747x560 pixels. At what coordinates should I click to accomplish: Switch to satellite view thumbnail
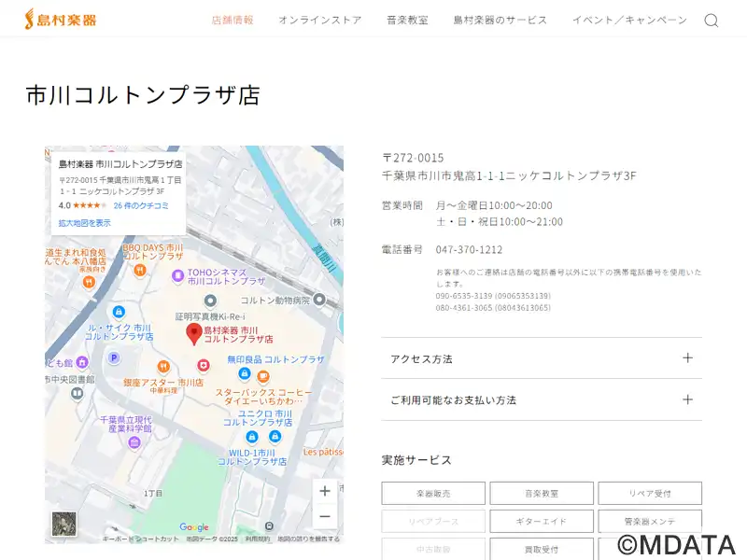point(63,524)
